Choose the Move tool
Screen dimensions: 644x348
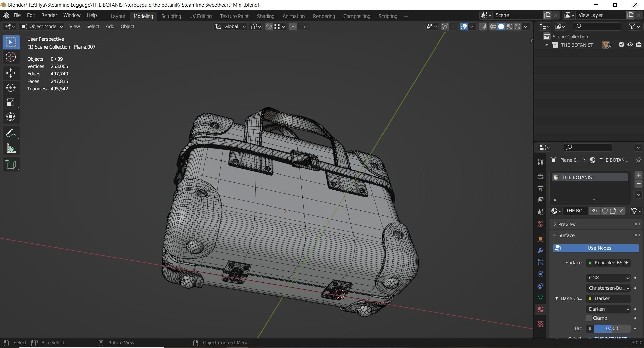point(11,73)
